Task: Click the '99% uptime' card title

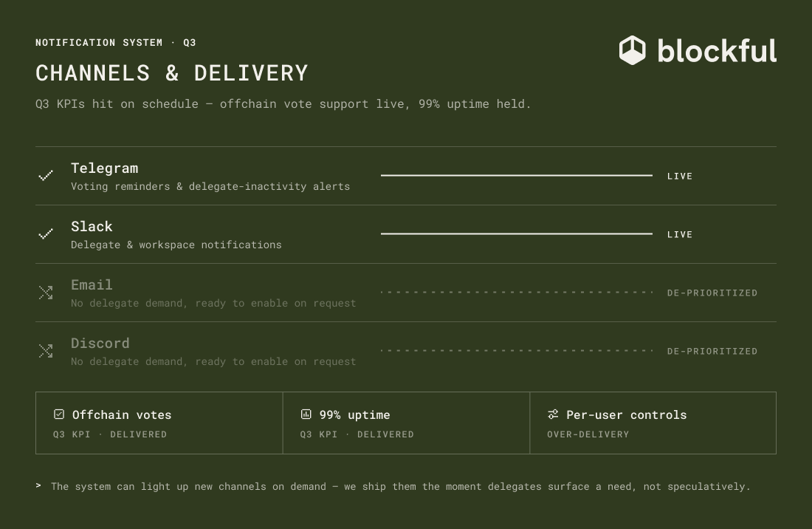Action: click(x=355, y=415)
